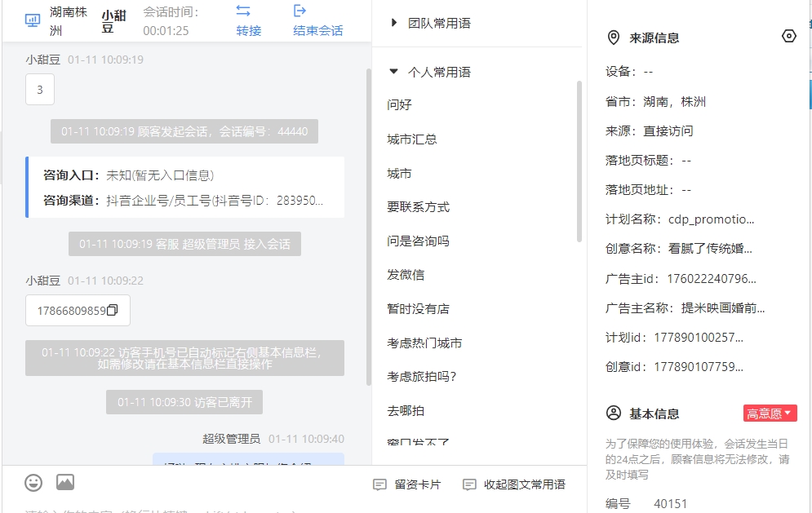Click the 收起图文常用语 chat icon
This screenshot has height=513, width=812.
[469, 484]
